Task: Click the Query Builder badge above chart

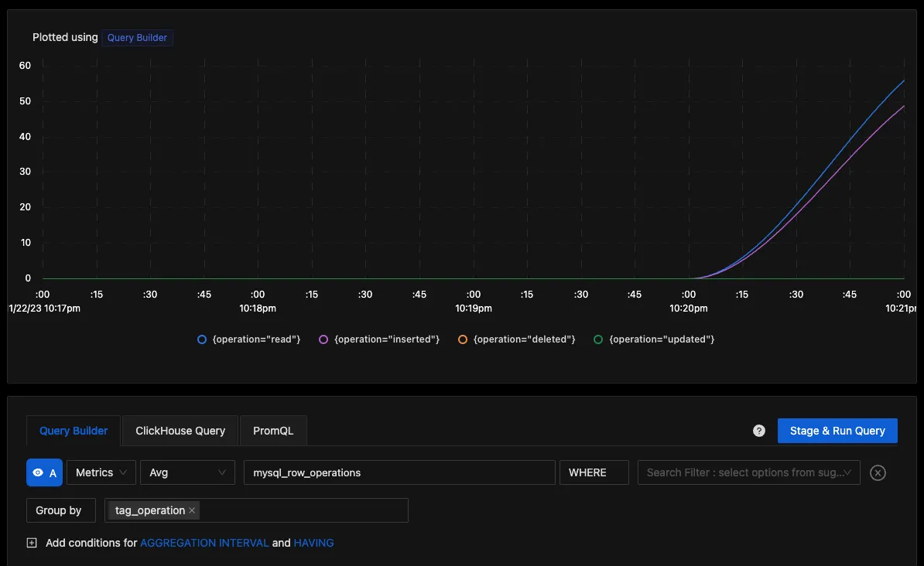Action: tap(137, 38)
